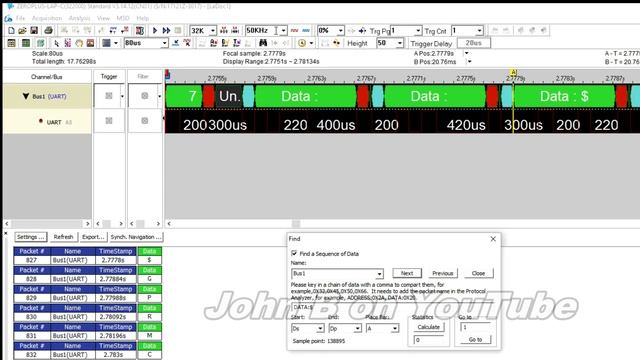Open the Trg Pg value dropdown
The height and width of the screenshot is (360, 640).
(x=418, y=31)
